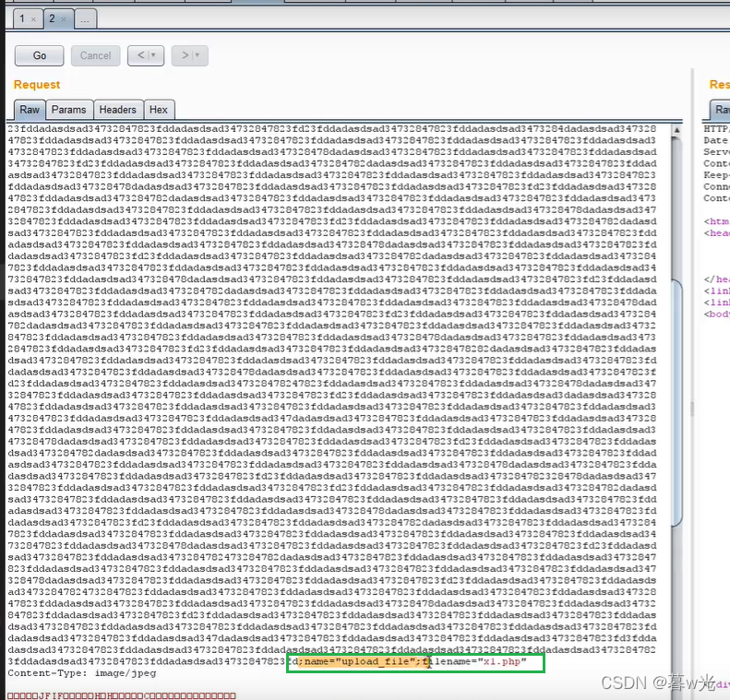Click the Go button
Screen dimensions: 730x700
click(39, 56)
